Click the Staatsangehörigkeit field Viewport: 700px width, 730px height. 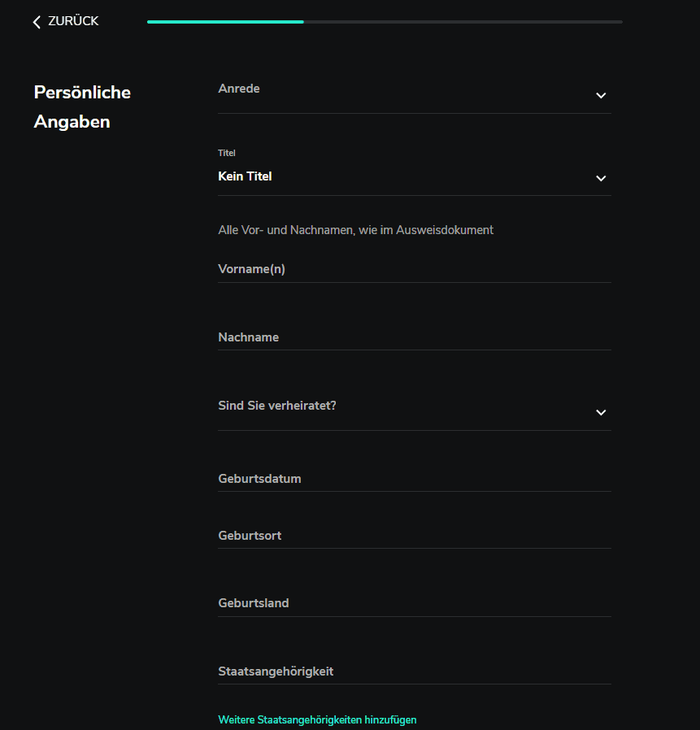tap(414, 671)
